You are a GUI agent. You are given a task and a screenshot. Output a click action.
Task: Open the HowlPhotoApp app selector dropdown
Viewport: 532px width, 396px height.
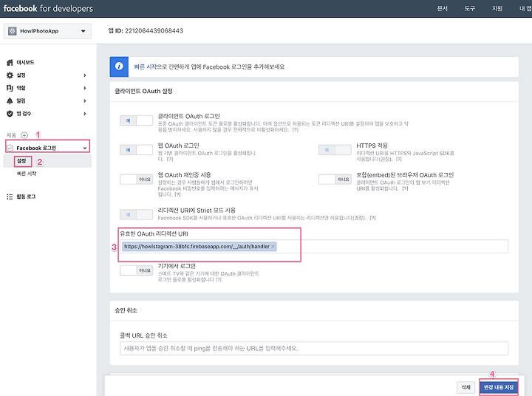47,31
